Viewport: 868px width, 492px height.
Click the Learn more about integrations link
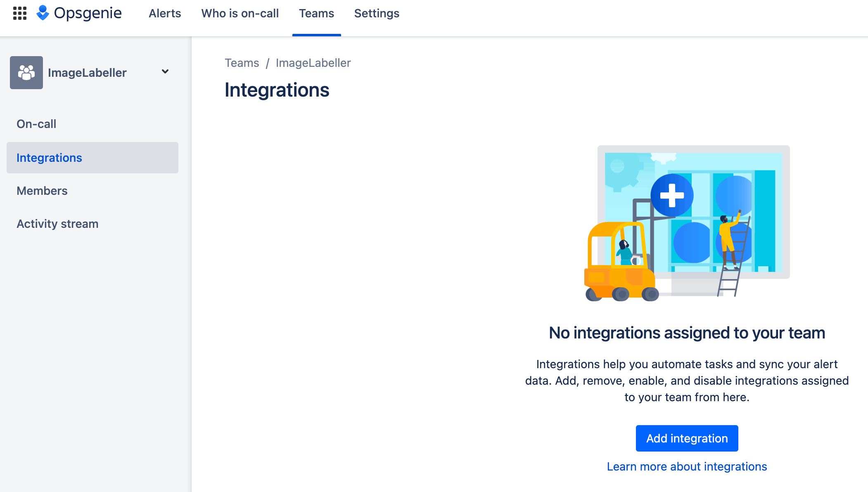[687, 466]
